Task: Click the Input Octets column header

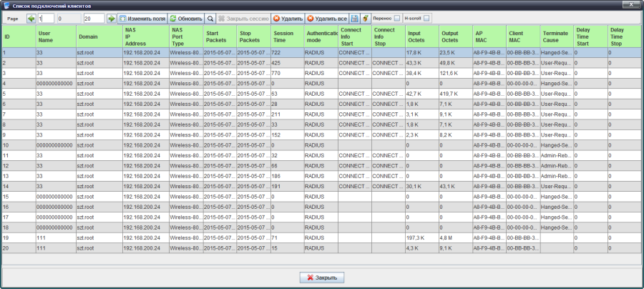Action: 421,36
